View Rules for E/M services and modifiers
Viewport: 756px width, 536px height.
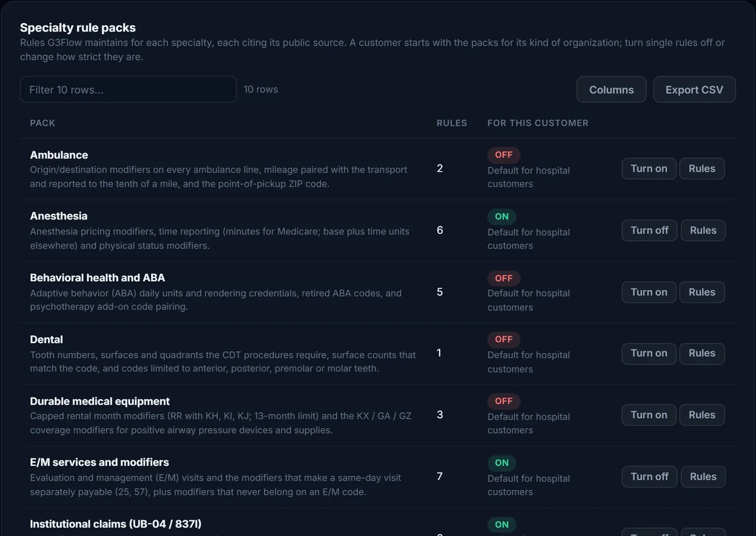point(703,477)
